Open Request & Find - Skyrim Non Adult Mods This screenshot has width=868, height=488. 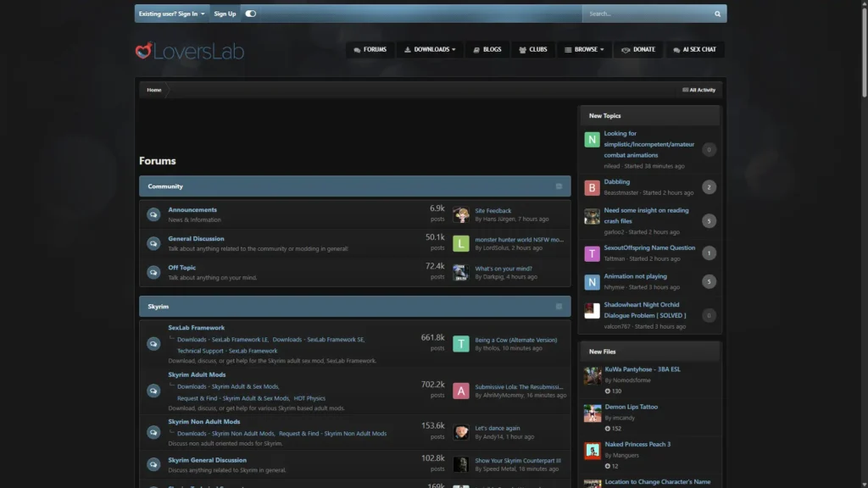pyautogui.click(x=332, y=434)
